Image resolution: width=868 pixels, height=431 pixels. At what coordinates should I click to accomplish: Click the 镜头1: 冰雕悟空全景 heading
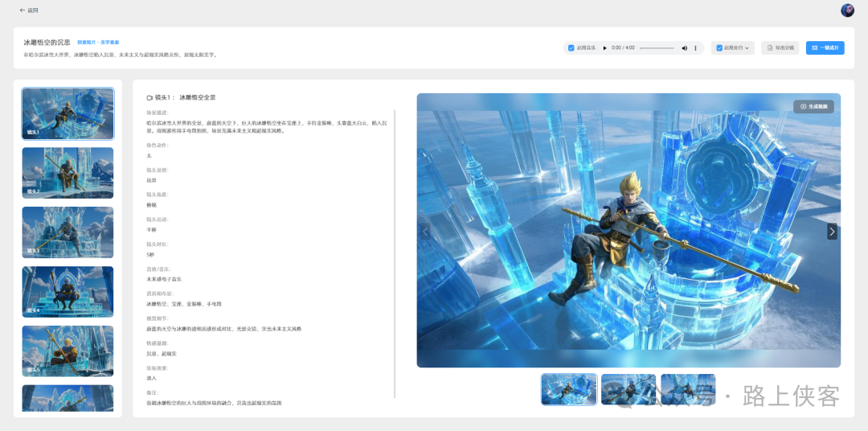tap(185, 97)
